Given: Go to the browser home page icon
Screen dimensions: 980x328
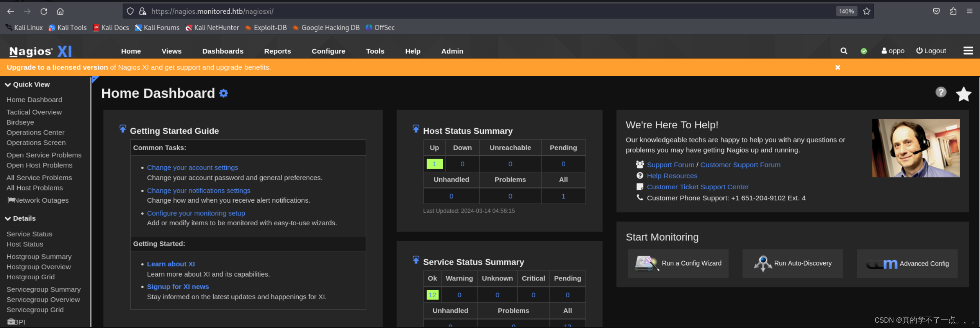Looking at the screenshot, I should pyautogui.click(x=60, y=11).
